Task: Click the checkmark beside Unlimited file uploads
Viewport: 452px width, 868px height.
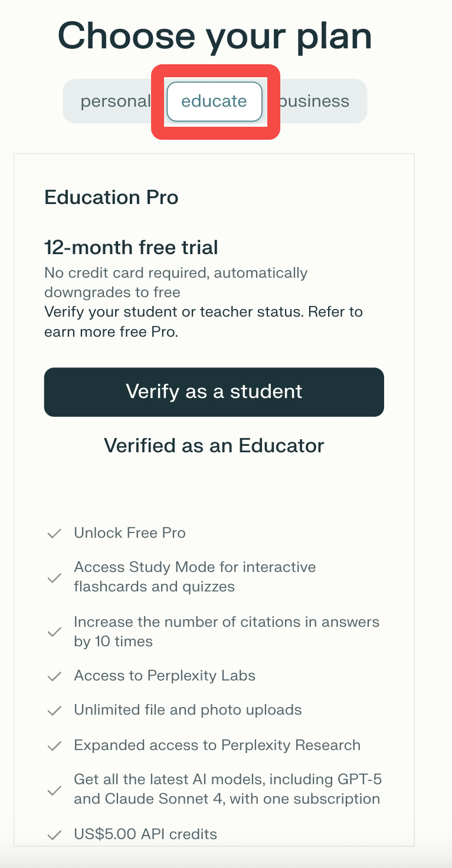Action: coord(55,711)
